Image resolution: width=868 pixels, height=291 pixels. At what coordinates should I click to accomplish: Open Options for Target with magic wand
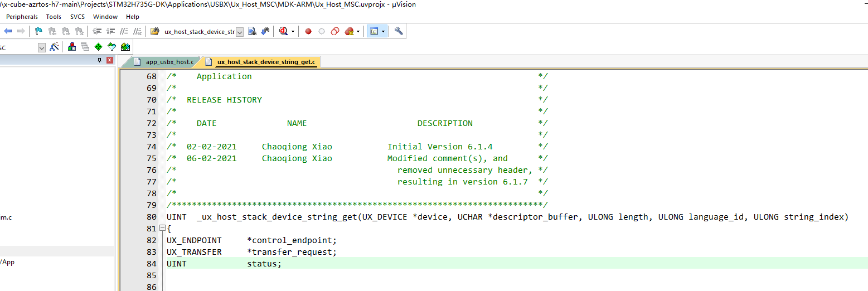pyautogui.click(x=54, y=47)
